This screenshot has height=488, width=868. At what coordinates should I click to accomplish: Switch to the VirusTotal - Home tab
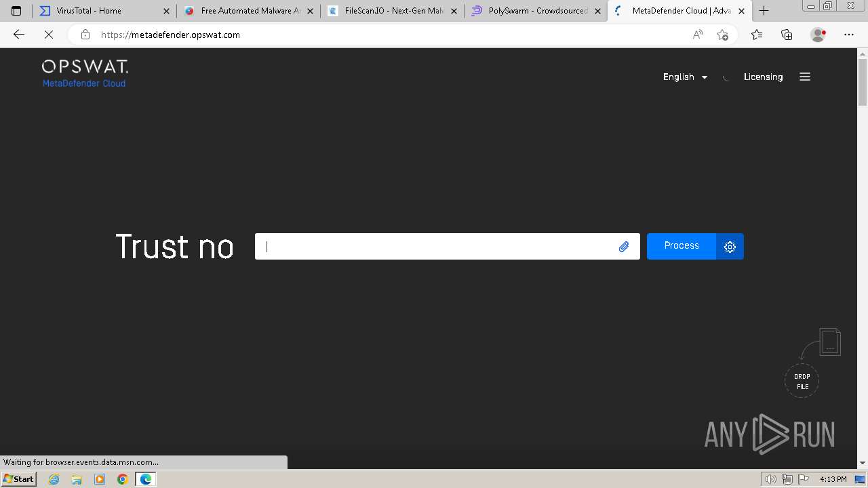pyautogui.click(x=103, y=11)
